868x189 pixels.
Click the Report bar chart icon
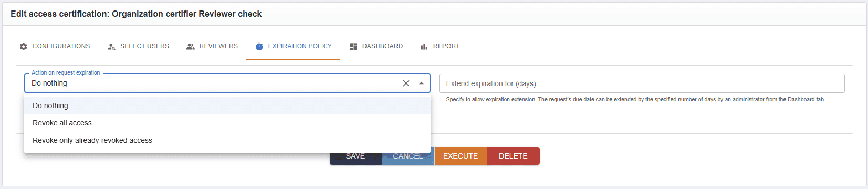point(424,46)
